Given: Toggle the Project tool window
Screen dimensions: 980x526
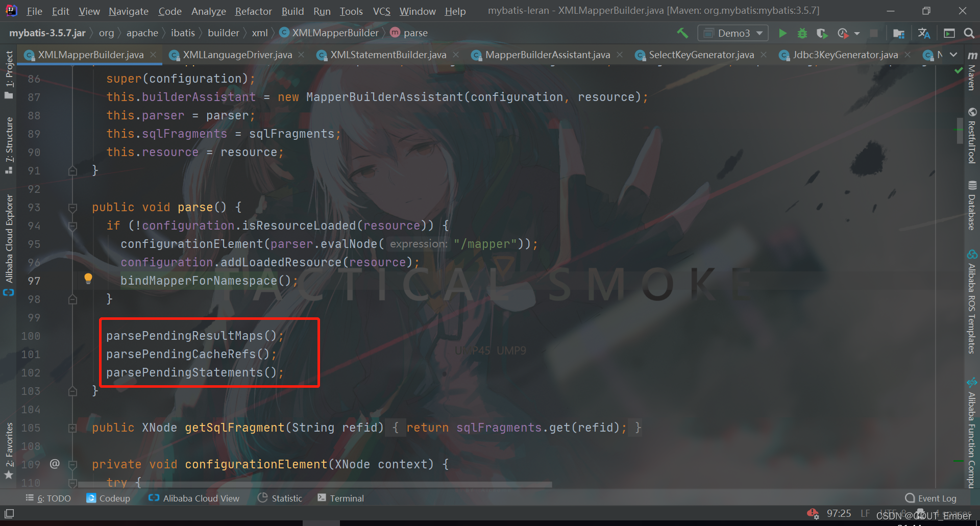Looking at the screenshot, I should tap(9, 75).
